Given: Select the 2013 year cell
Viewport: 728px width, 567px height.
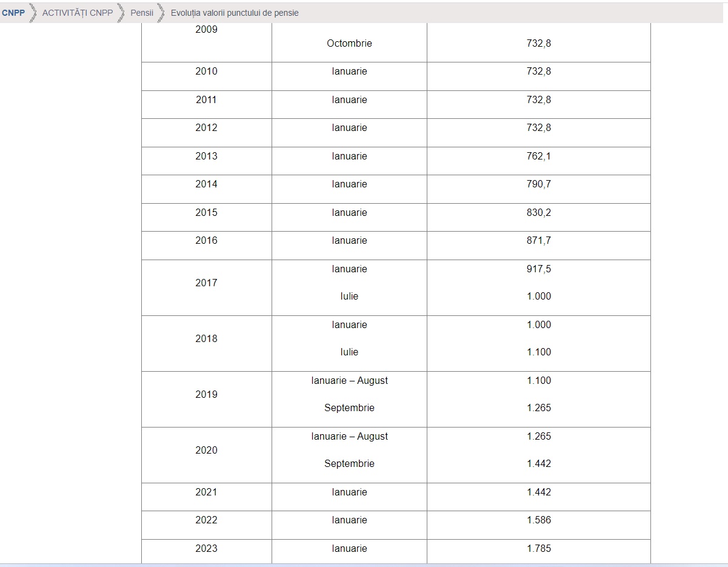Looking at the screenshot, I should (x=206, y=156).
